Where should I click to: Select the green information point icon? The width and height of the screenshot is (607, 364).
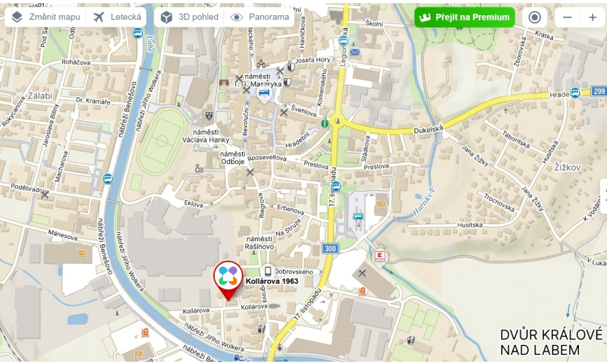pos(325,123)
